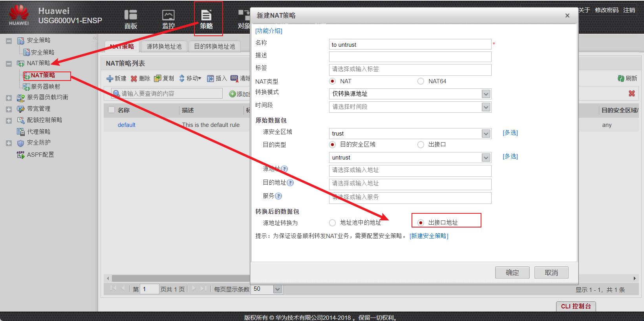Click the 复制 copy icon
This screenshot has height=321, width=644.
158,79
